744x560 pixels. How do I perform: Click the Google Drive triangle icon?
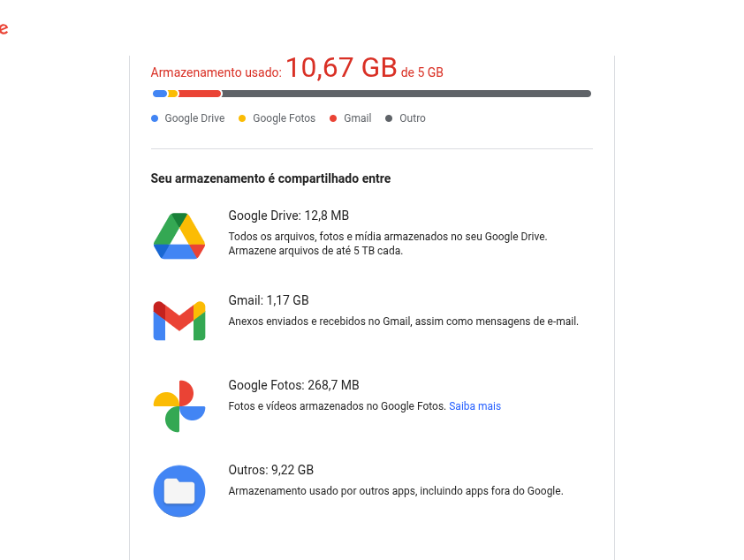[x=179, y=236]
